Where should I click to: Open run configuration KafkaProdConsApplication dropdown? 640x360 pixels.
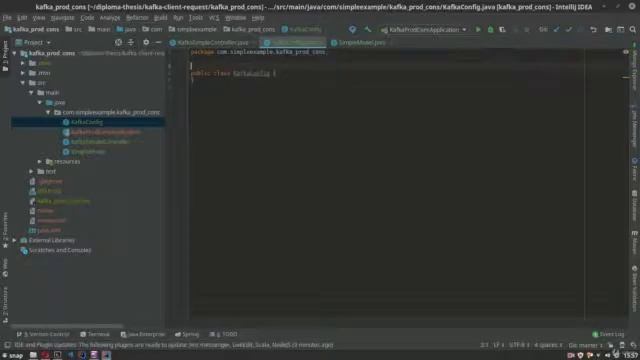point(424,29)
